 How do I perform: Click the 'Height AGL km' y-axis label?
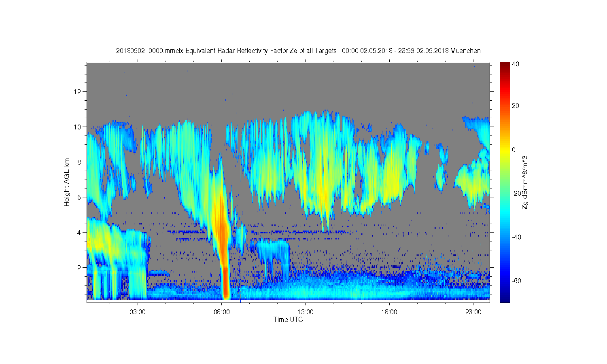(x=66, y=182)
